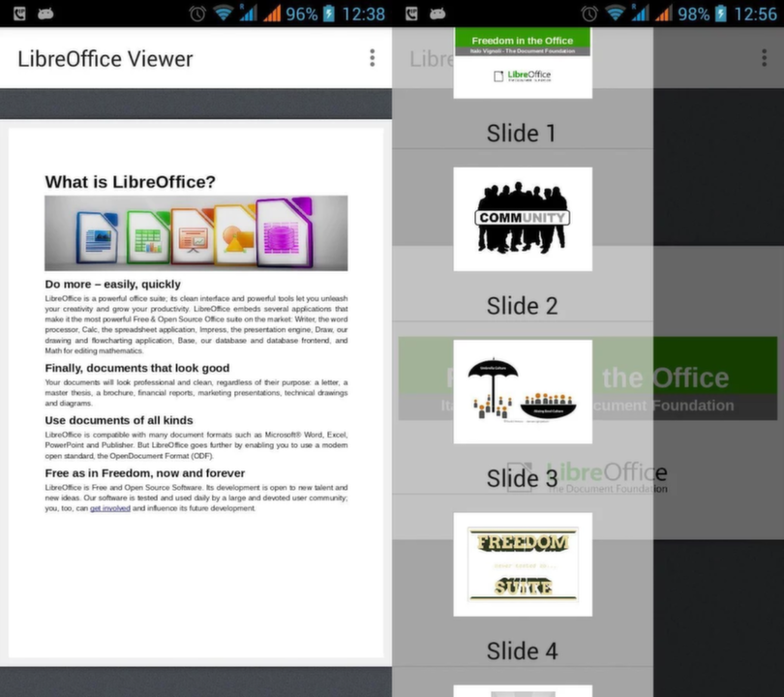
Task: Tap the 'What is LibreOffice?' heading
Action: pyautogui.click(x=130, y=182)
